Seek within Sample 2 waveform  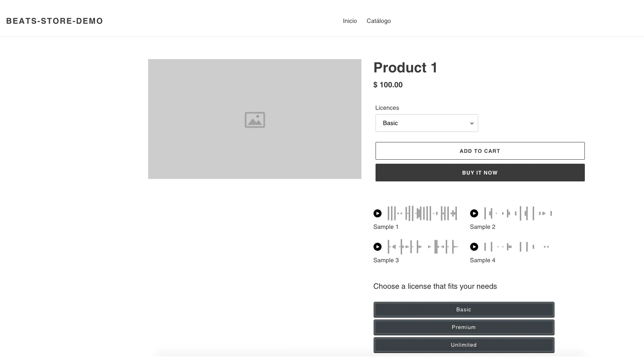tap(518, 213)
